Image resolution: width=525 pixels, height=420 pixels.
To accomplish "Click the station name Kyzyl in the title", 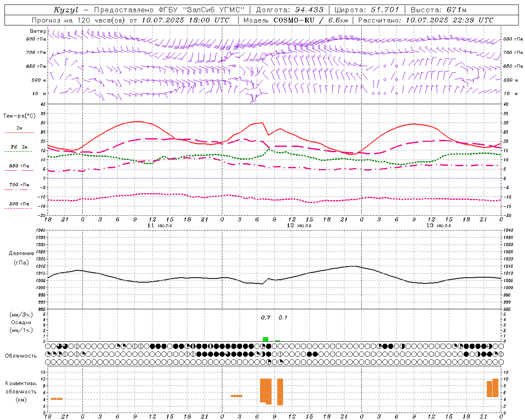I will 66,10.
